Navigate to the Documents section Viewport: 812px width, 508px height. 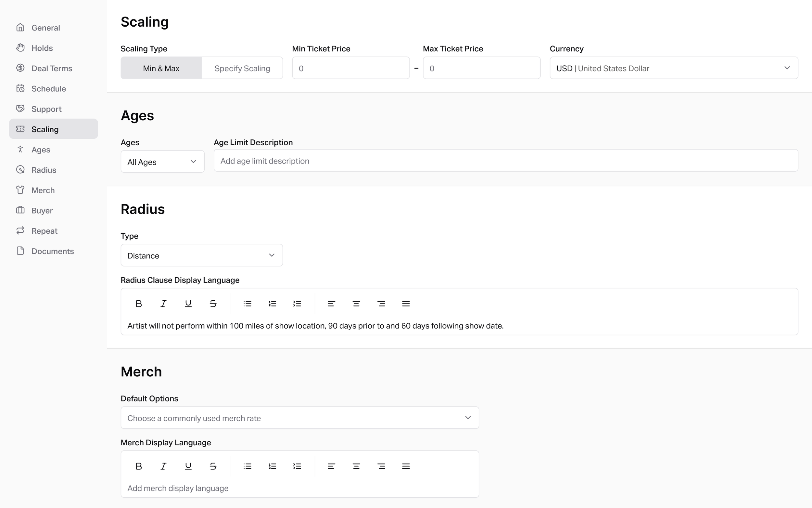tap(52, 251)
